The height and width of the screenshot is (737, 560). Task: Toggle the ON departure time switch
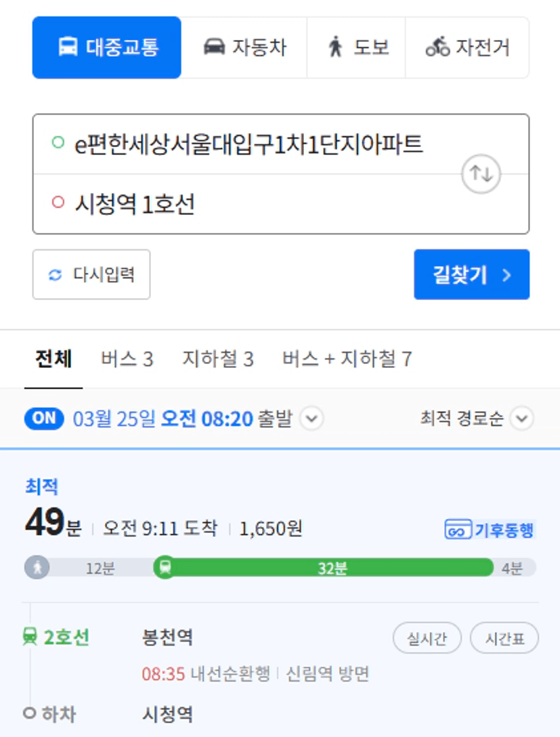pos(44,419)
